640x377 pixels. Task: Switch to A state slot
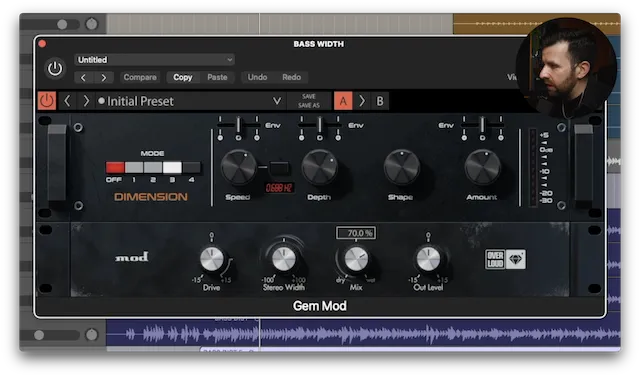click(343, 101)
